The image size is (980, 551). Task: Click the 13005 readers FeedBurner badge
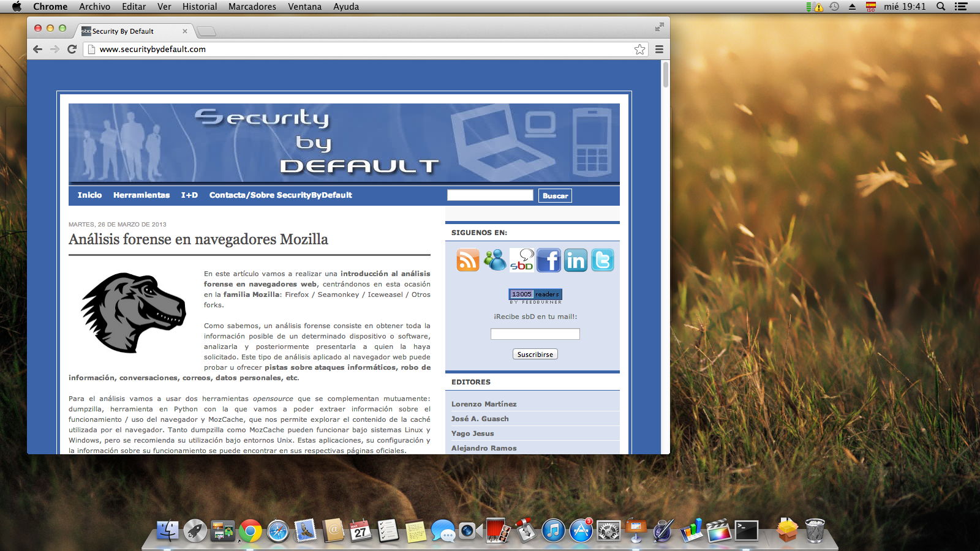[x=535, y=296]
